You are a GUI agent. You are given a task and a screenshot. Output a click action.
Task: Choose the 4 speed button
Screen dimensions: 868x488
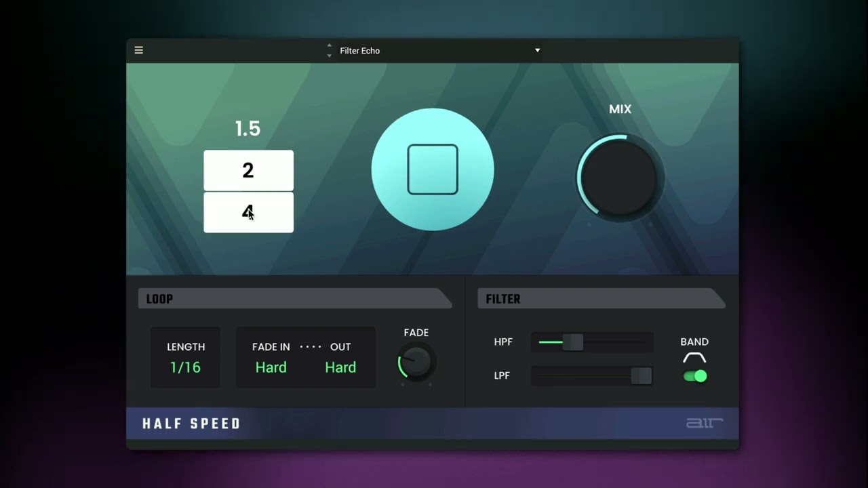(x=249, y=212)
